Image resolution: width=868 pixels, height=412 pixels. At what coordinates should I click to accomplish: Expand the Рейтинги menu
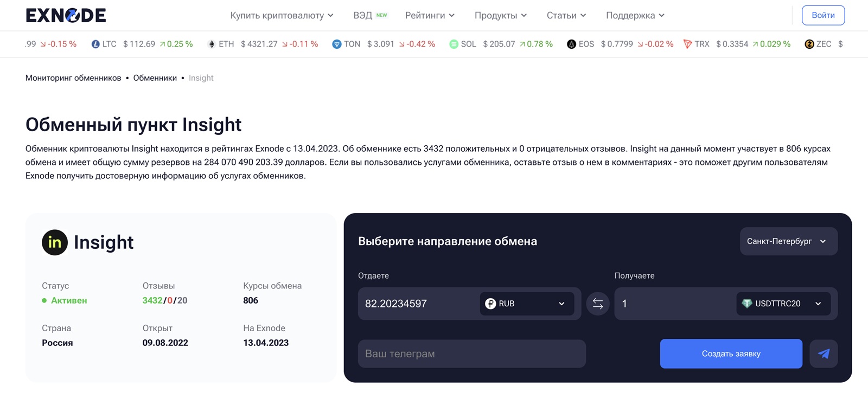click(x=430, y=15)
